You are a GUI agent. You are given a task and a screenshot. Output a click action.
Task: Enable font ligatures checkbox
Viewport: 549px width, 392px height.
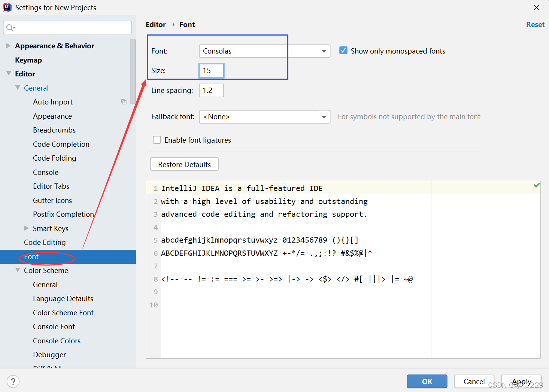[157, 140]
